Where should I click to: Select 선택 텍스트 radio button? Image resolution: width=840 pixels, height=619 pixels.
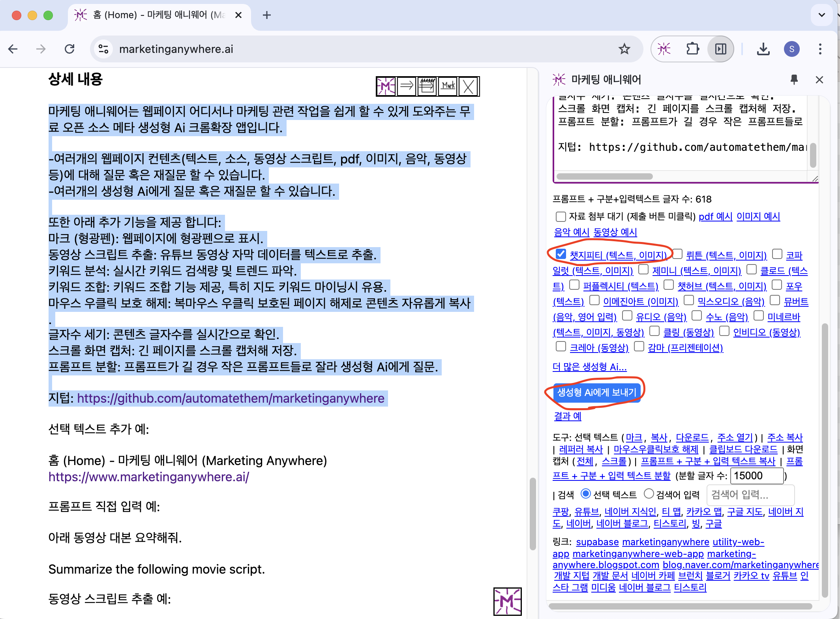click(586, 493)
